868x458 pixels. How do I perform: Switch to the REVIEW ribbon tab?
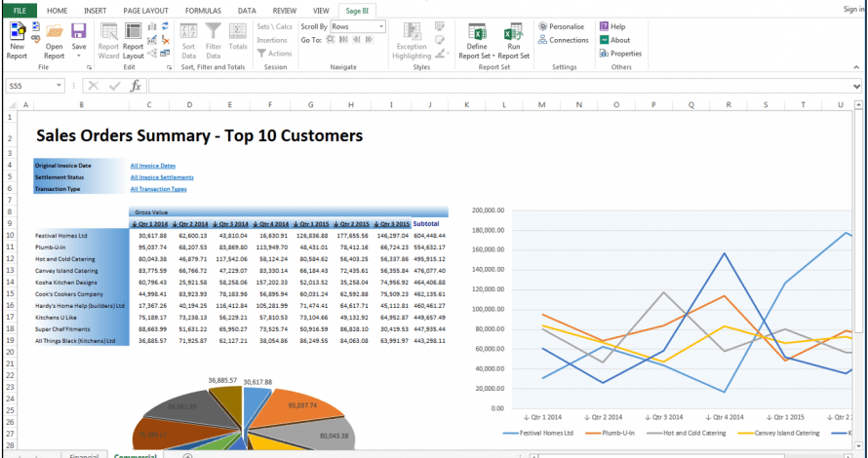(285, 11)
